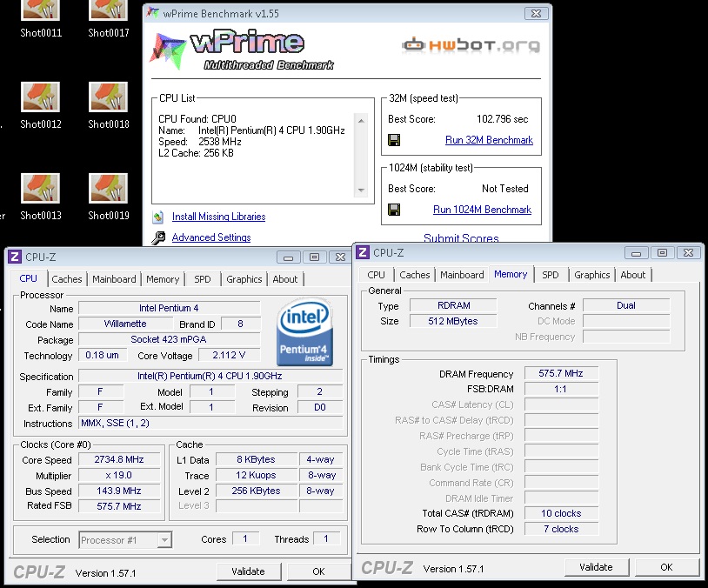Switch to Mainboard tab in left CPU-Z

click(x=114, y=279)
